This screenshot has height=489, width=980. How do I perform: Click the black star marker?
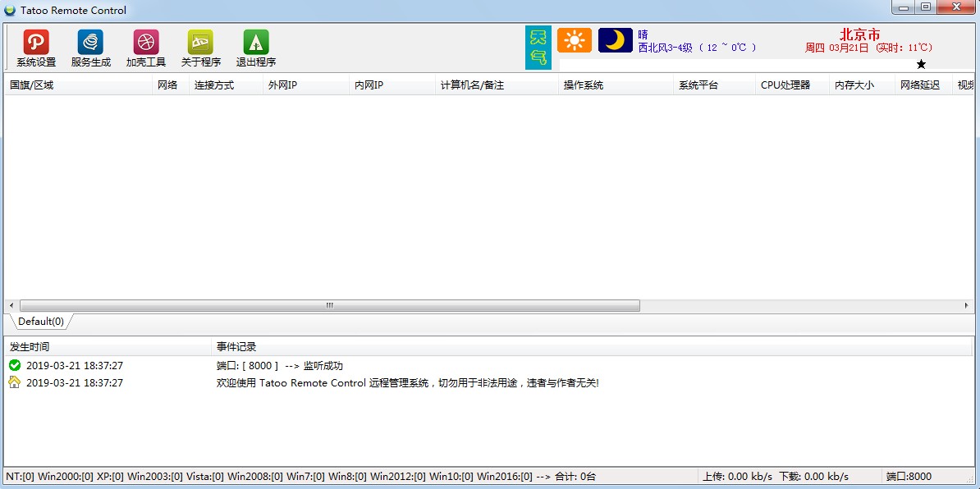pos(921,64)
